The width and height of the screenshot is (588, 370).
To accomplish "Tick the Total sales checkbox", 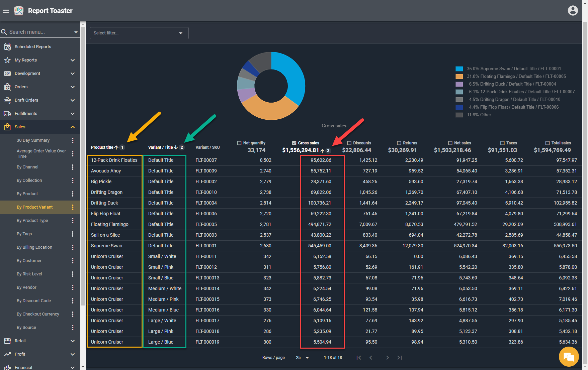I will point(548,143).
